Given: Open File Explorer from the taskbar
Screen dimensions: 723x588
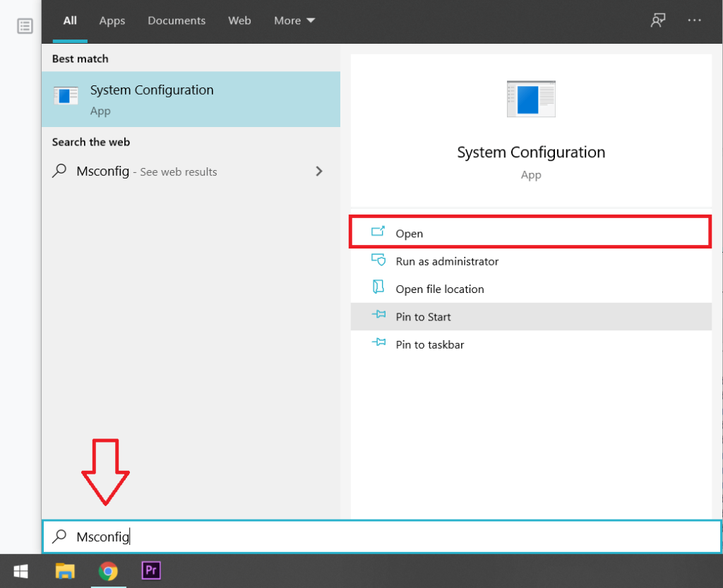Looking at the screenshot, I should (x=65, y=570).
